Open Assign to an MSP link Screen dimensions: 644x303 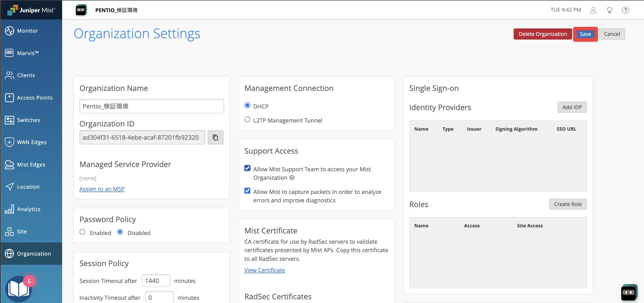pyautogui.click(x=102, y=189)
